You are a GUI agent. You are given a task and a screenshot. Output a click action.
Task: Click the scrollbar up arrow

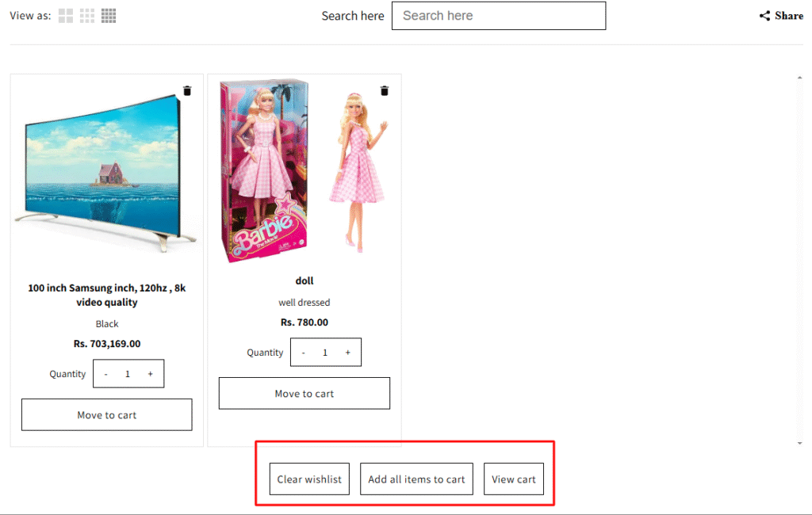click(x=800, y=78)
